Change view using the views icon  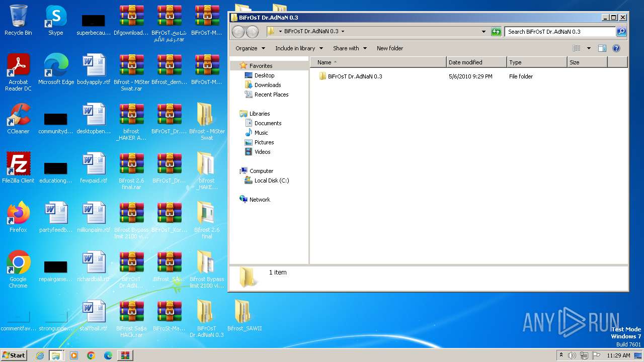tap(577, 48)
